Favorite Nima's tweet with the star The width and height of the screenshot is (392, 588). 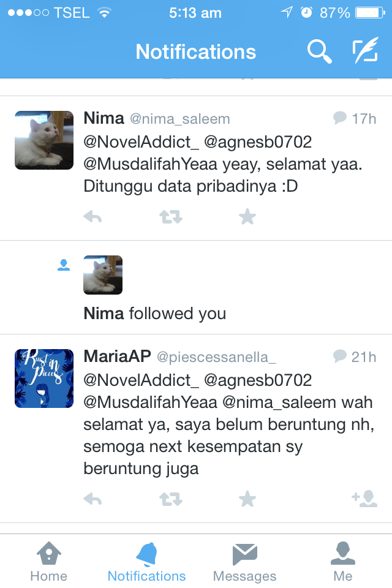(247, 217)
